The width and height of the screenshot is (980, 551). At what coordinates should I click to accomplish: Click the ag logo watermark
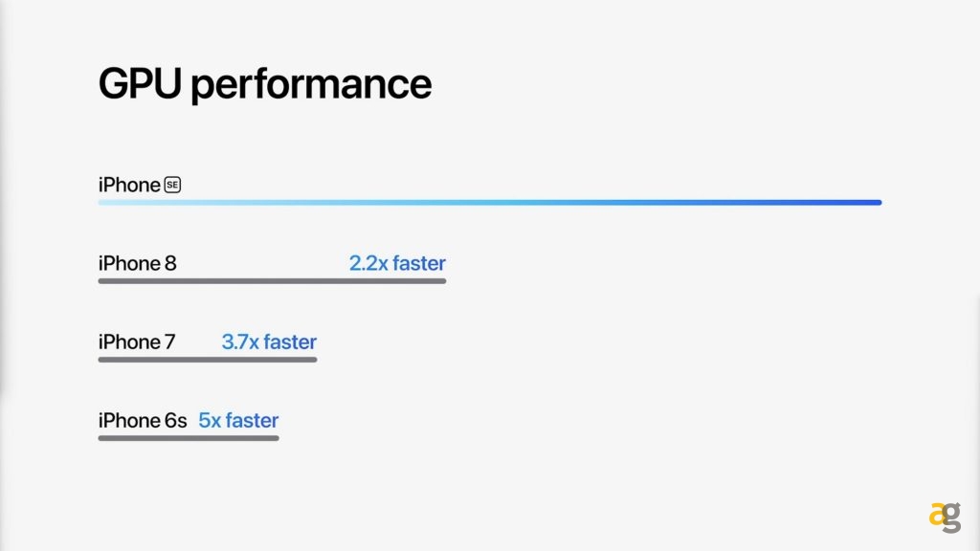[944, 516]
